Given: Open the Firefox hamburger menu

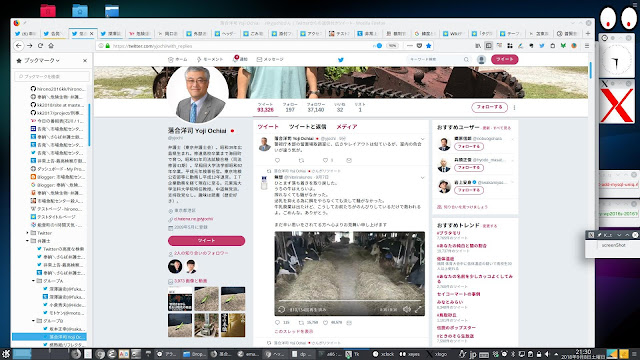Looking at the screenshot, I should click(x=587, y=46).
